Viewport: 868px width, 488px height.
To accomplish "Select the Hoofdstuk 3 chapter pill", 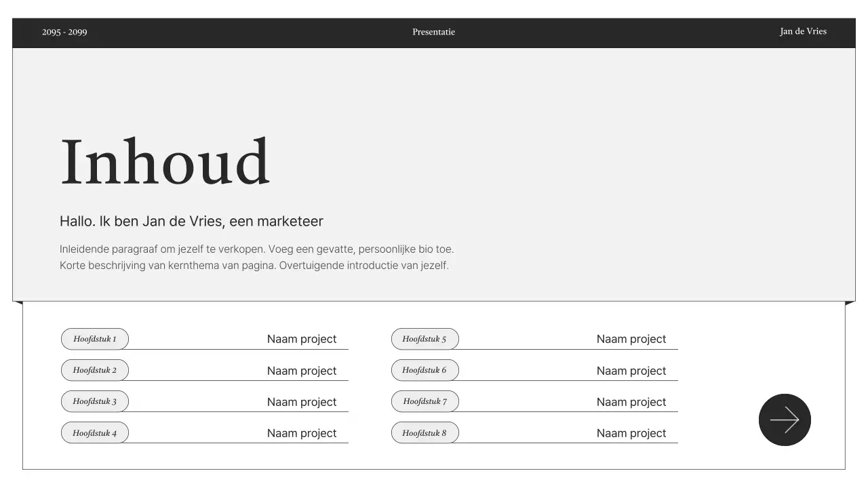I will pyautogui.click(x=94, y=401).
